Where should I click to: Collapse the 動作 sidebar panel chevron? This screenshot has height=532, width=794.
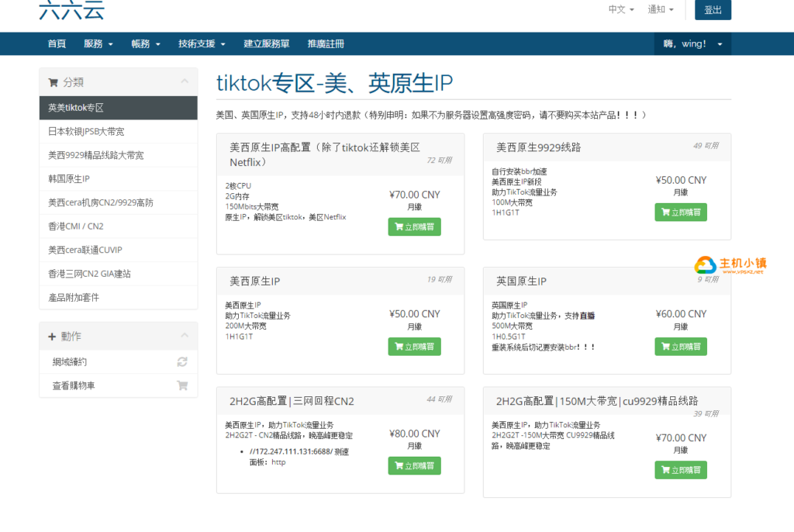click(185, 336)
